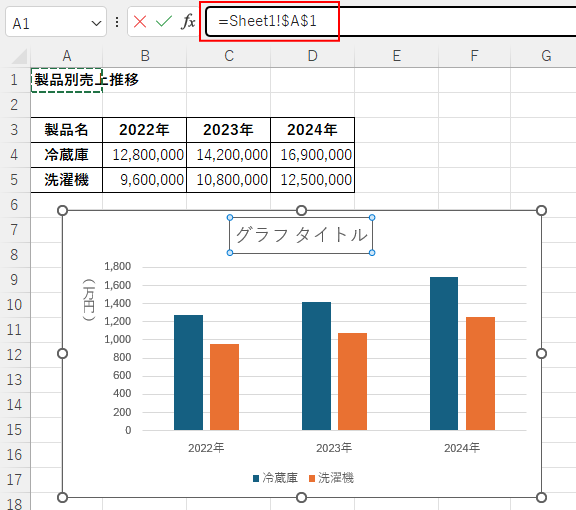The image size is (576, 510).
Task: Select column F header
Action: 474,56
